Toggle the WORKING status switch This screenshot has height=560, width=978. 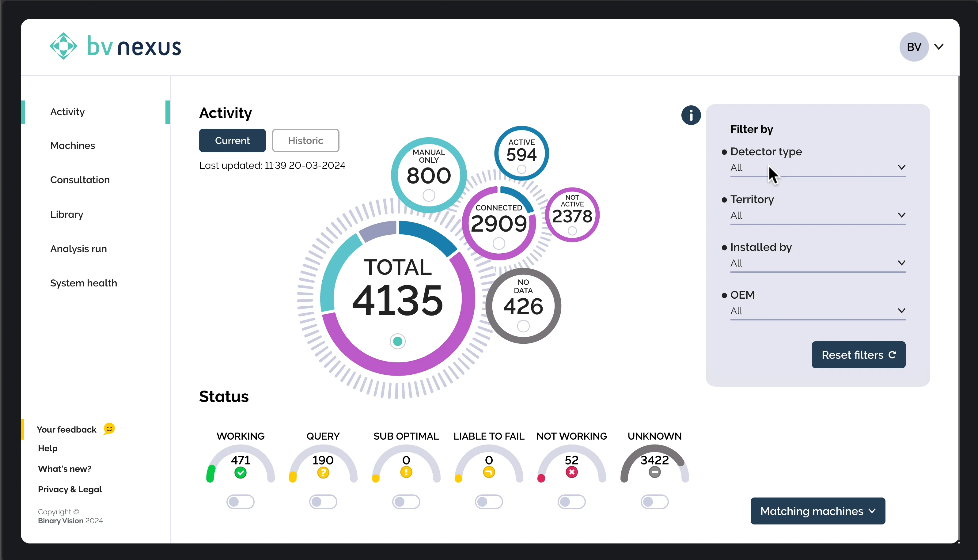click(241, 501)
